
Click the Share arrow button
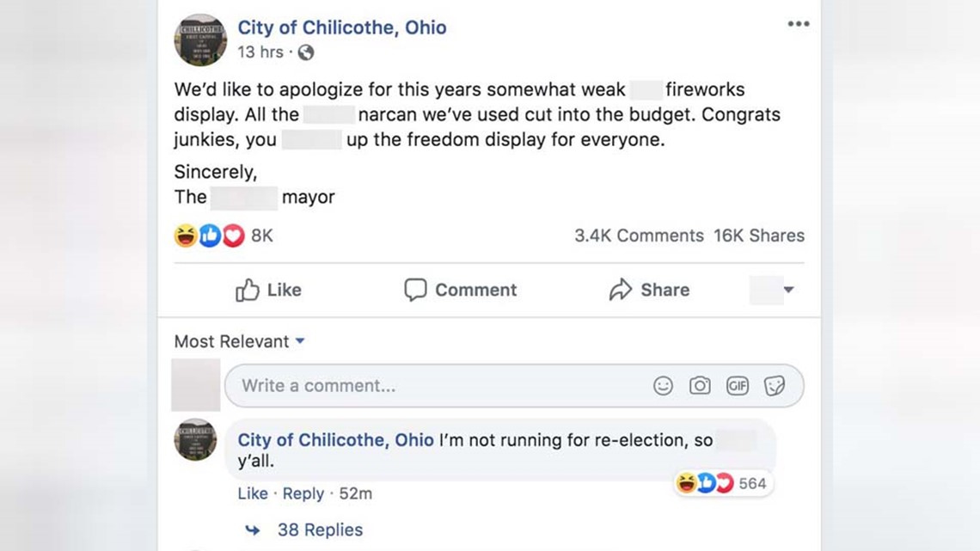pyautogui.click(x=649, y=290)
